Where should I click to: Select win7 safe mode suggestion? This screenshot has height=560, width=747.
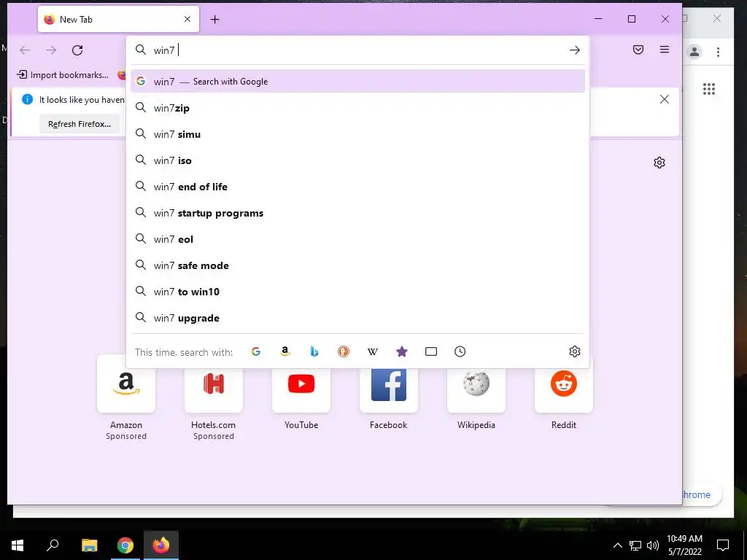357,265
